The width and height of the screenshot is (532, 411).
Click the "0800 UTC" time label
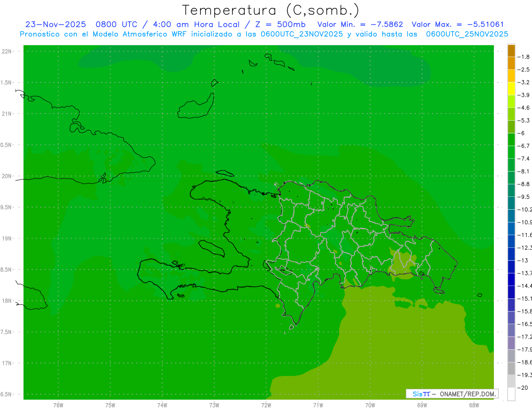(117, 24)
